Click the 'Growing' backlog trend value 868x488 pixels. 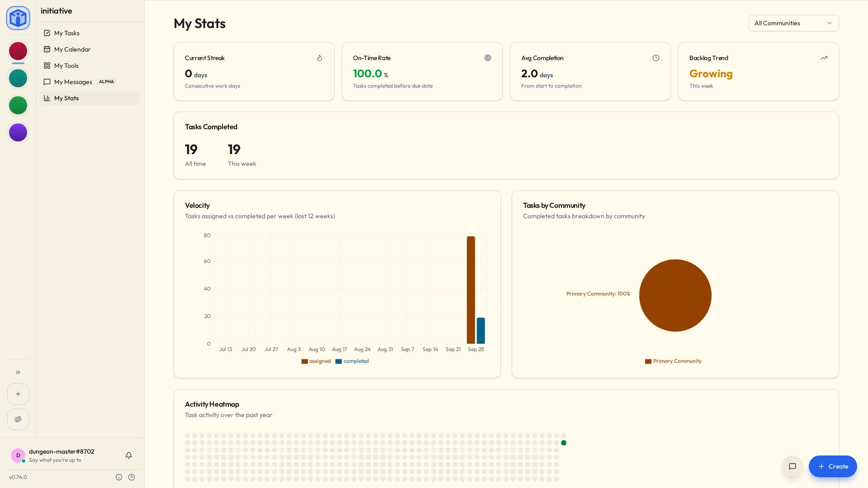[711, 74]
